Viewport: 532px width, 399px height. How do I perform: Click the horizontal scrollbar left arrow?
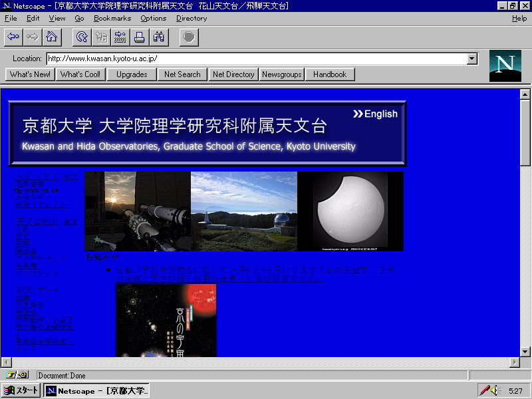[7, 362]
